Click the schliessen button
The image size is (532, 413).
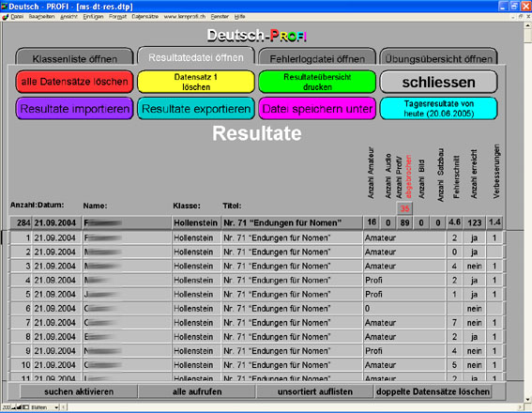(x=439, y=82)
